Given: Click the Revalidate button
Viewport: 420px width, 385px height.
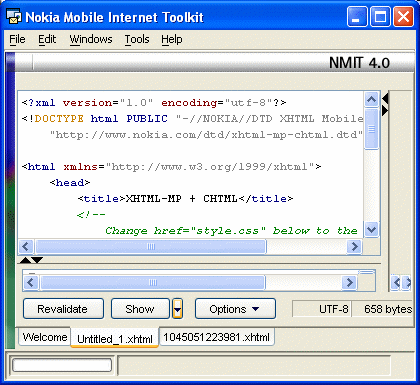Looking at the screenshot, I should 63,309.
